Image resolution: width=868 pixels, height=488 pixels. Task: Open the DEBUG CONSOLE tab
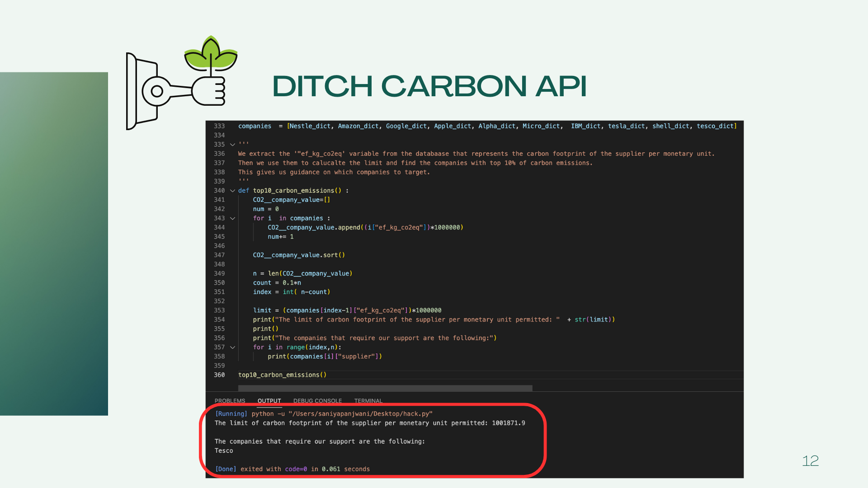[x=317, y=401]
